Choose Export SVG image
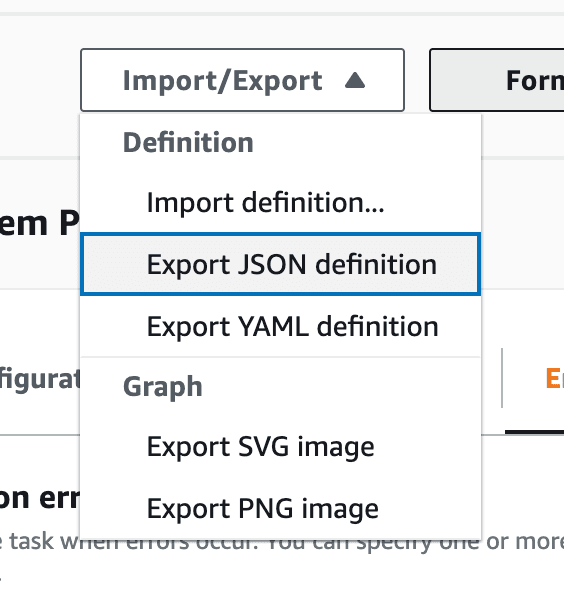The image size is (564, 592). [x=281, y=447]
